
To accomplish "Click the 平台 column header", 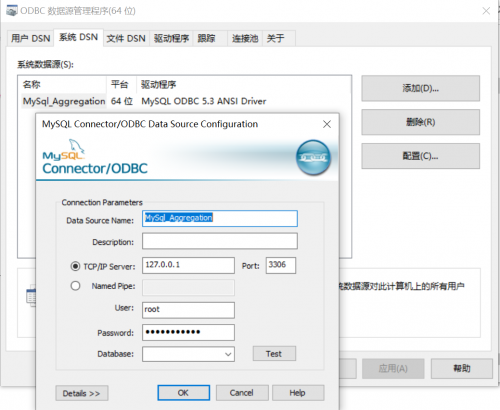I will 121,85.
